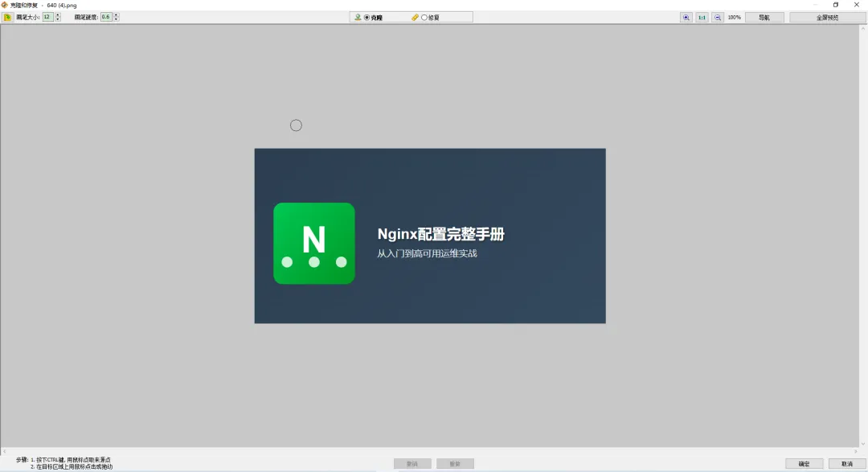Increase brush hardness with up arrow

(117, 15)
